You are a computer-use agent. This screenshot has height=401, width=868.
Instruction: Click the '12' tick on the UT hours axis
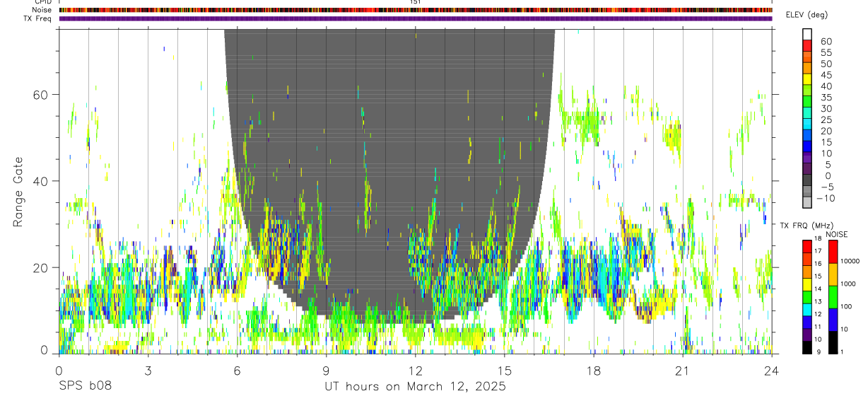click(x=416, y=371)
